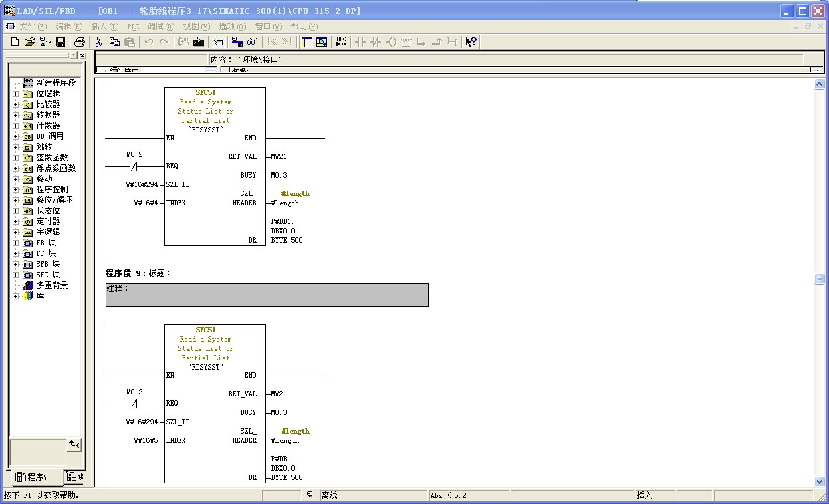Insert an output coil element
The height and width of the screenshot is (504, 829).
pos(391,42)
